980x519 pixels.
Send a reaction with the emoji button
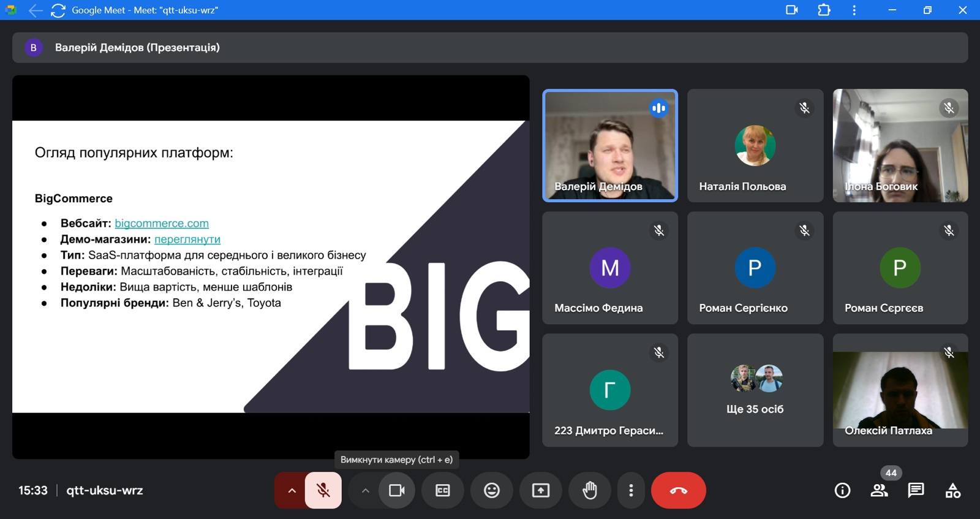tap(491, 490)
